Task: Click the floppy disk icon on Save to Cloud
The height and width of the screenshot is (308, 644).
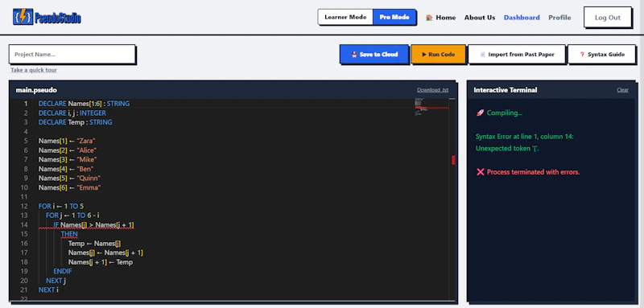Action: [354, 54]
